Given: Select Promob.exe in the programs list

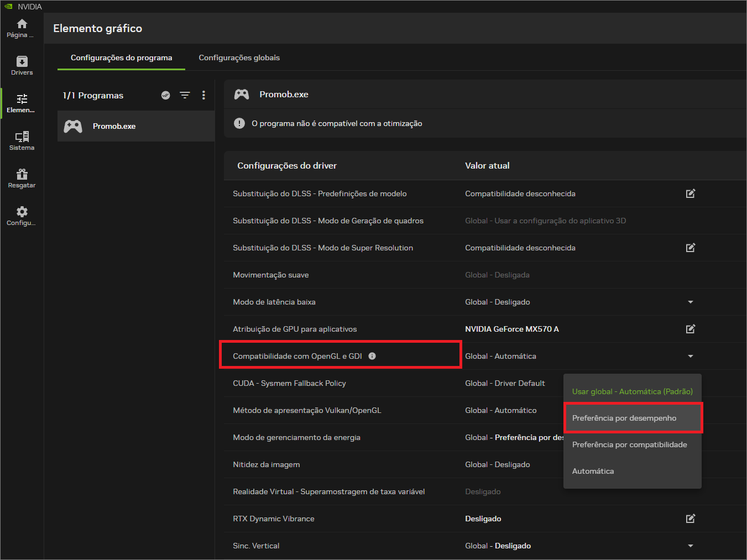Looking at the screenshot, I should coord(136,126).
